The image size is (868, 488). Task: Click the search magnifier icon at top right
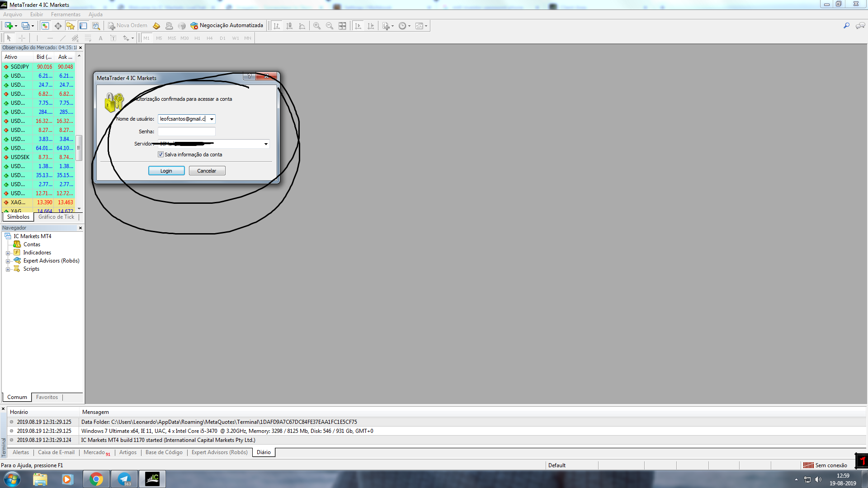(x=846, y=26)
